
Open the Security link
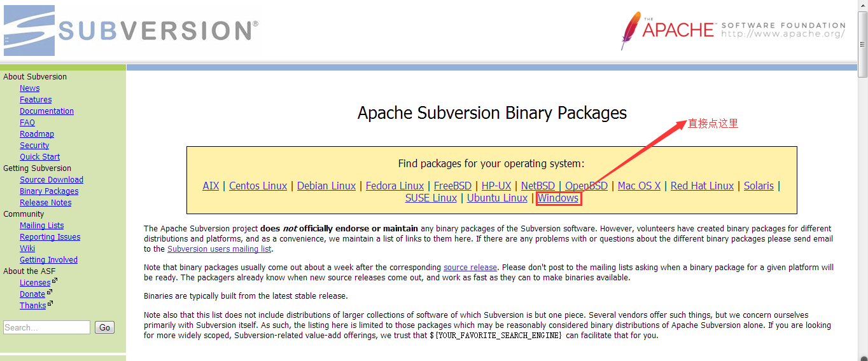point(34,146)
